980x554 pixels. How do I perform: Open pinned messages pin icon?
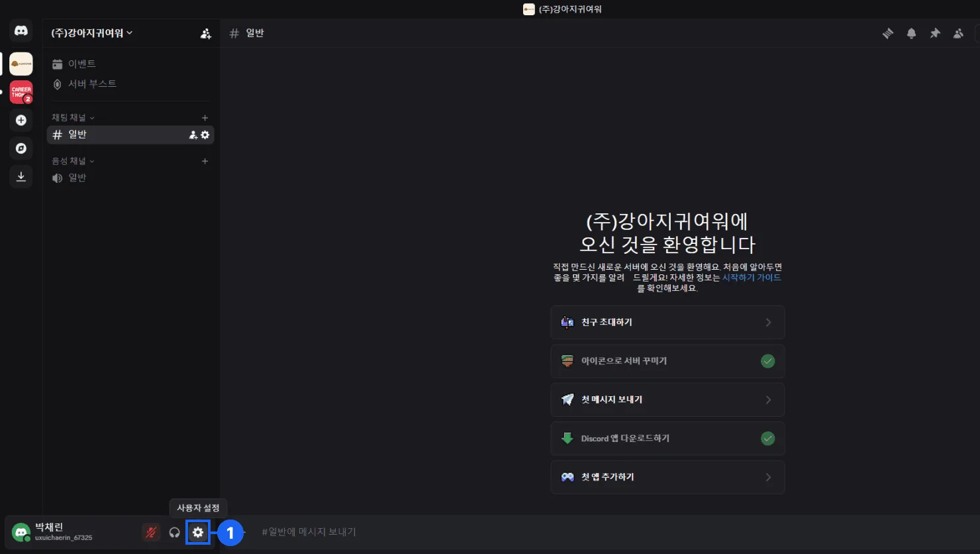point(935,33)
